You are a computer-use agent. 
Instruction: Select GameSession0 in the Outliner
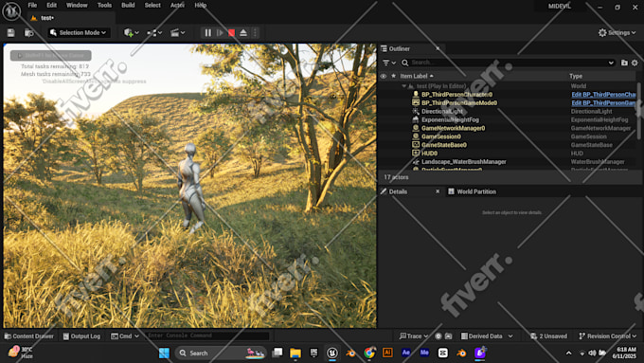coord(441,136)
